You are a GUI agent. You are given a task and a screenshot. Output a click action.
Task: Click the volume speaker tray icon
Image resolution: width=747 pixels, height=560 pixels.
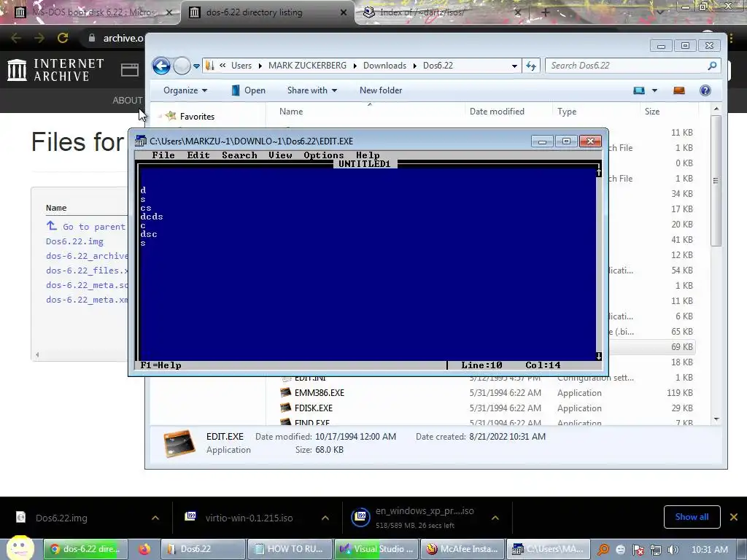click(x=673, y=550)
